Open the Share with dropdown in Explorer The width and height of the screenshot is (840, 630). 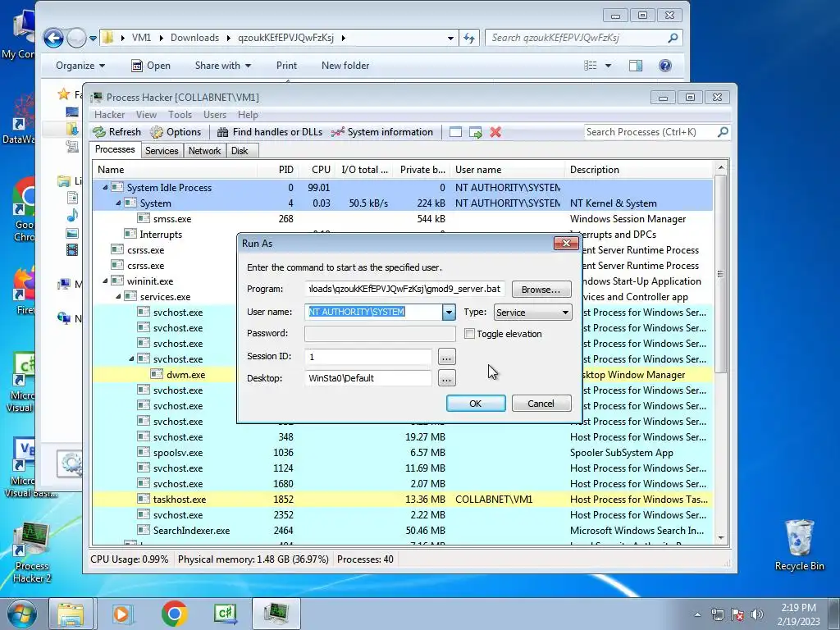click(223, 66)
